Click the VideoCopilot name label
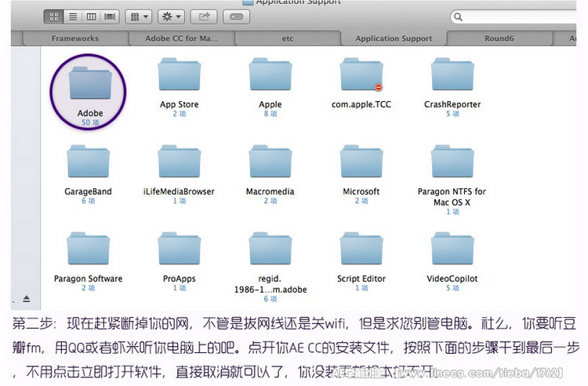Screen dimensions: 588x386 pyautogui.click(x=452, y=279)
